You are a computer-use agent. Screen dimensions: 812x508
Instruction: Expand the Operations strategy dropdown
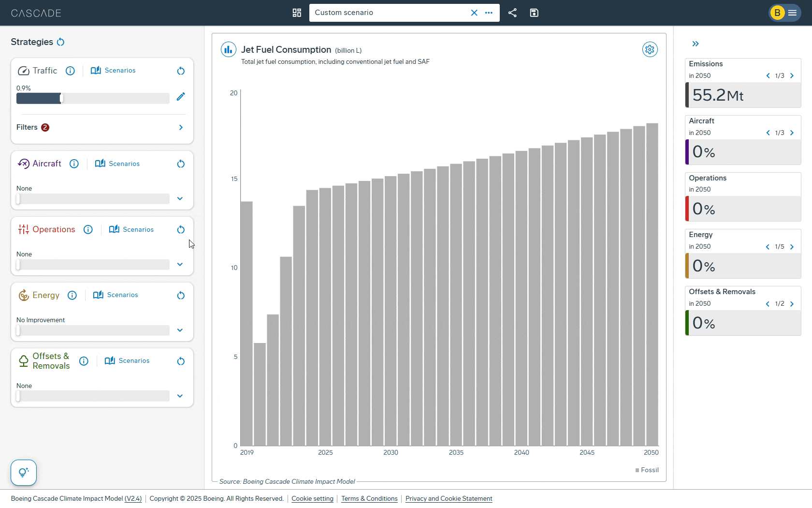point(180,265)
